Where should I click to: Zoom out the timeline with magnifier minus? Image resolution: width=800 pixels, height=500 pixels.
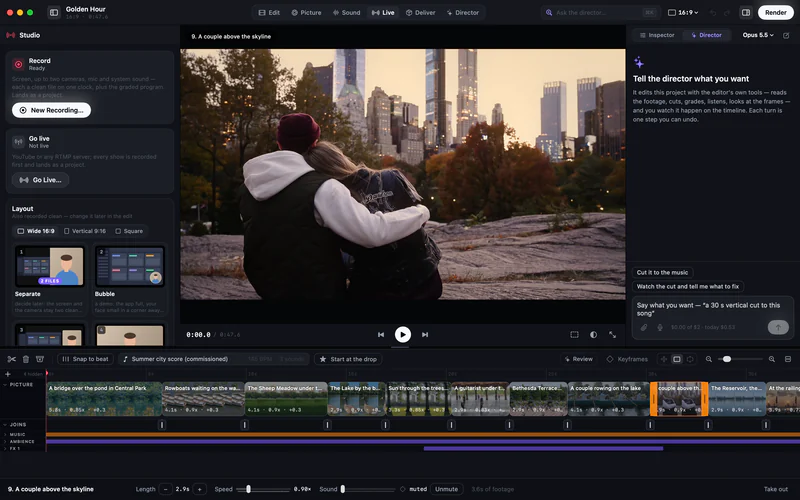[709, 359]
